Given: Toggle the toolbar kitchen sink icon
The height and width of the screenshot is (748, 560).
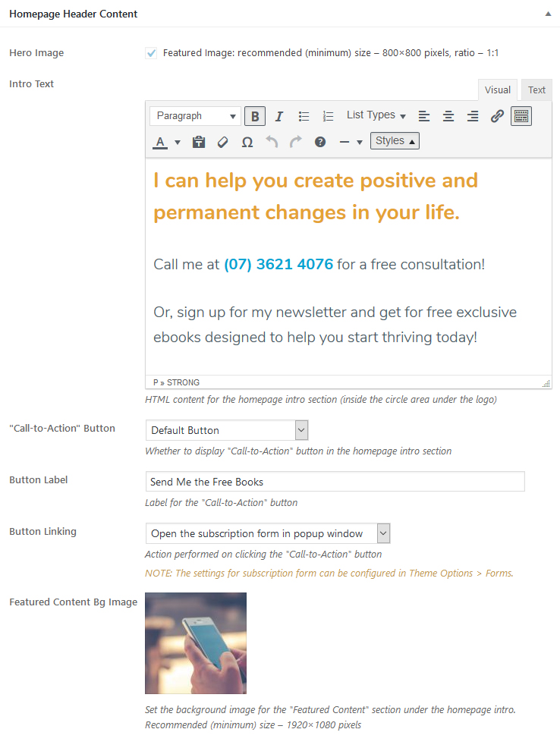Looking at the screenshot, I should coord(521,116).
